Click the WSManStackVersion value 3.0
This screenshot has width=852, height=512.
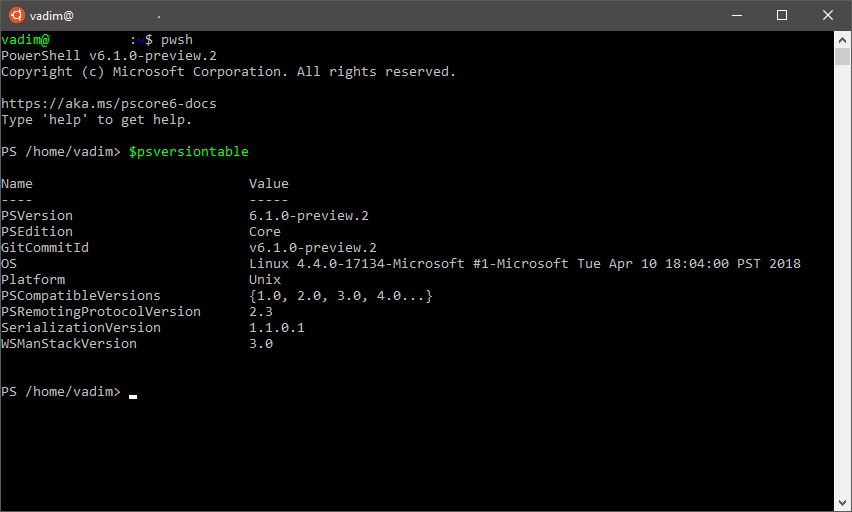click(261, 344)
